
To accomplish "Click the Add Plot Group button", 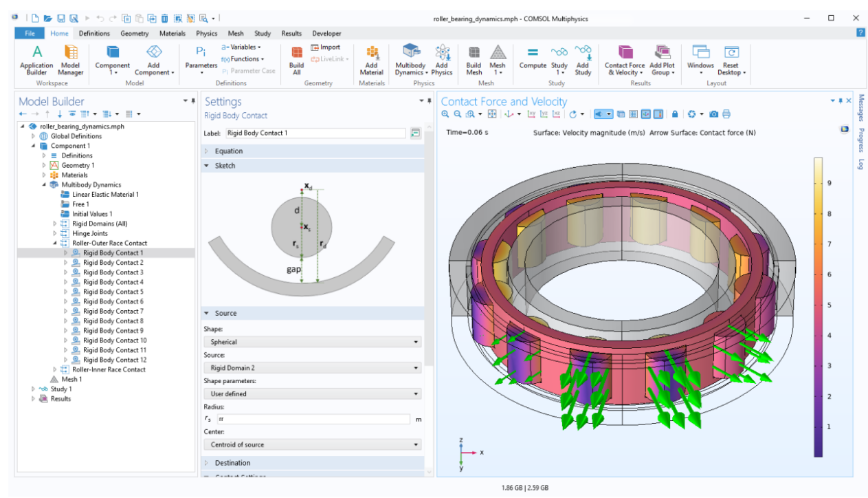I will 662,60.
